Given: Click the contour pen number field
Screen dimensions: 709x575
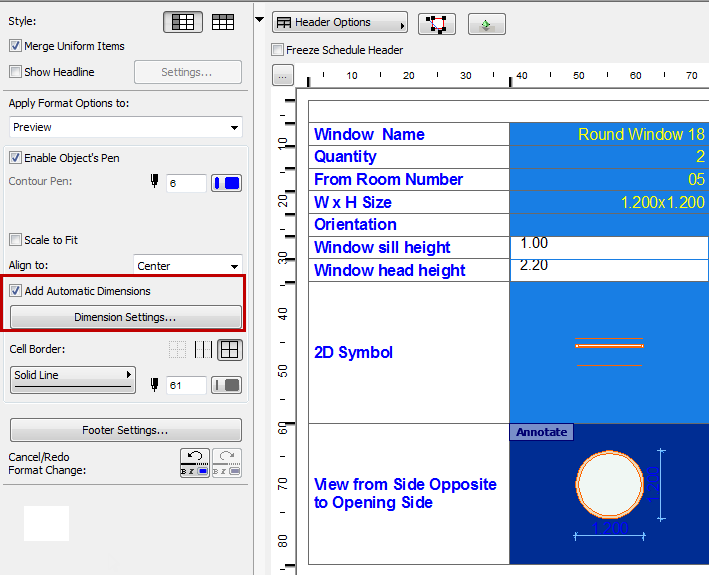Looking at the screenshot, I should (186, 183).
